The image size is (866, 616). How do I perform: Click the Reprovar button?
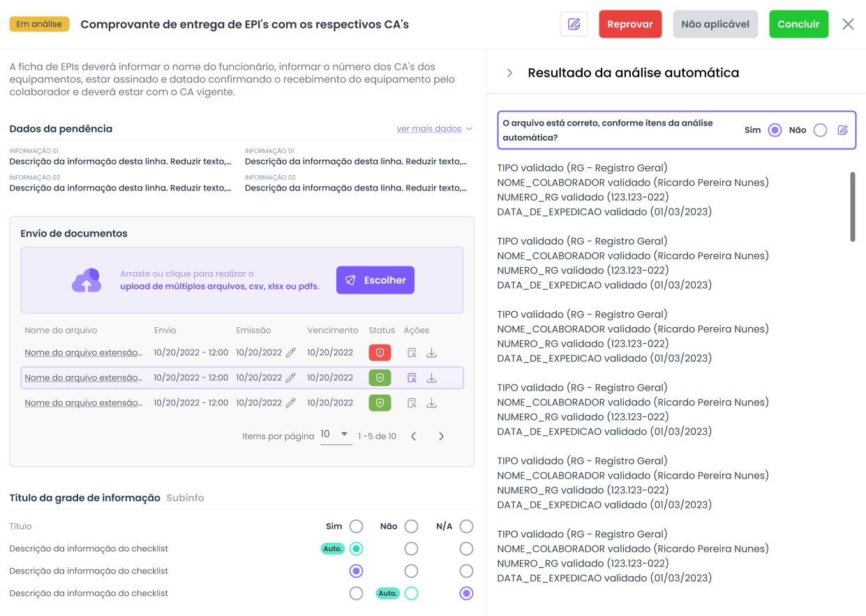629,24
